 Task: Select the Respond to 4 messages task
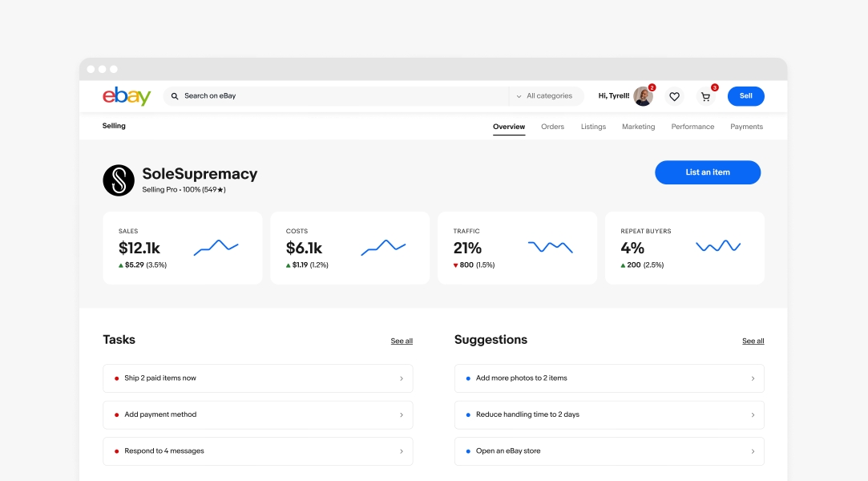[257, 451]
